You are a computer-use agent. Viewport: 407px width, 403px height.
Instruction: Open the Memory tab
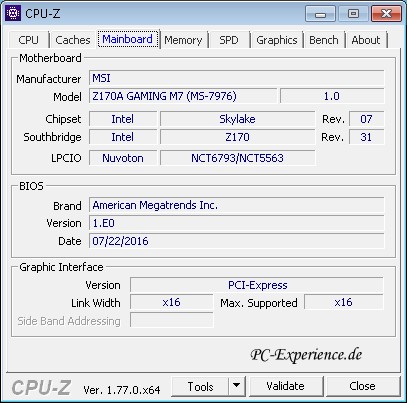pyautogui.click(x=183, y=40)
